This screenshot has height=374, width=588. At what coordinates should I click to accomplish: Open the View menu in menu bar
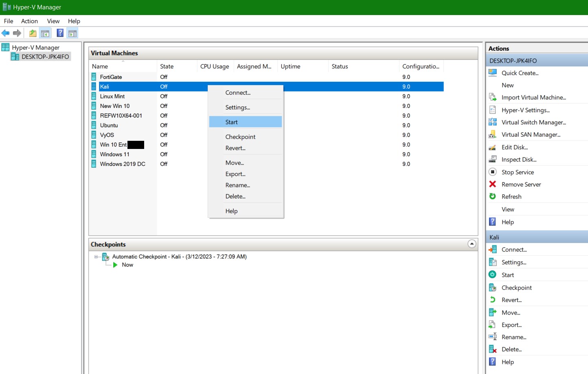tap(53, 21)
